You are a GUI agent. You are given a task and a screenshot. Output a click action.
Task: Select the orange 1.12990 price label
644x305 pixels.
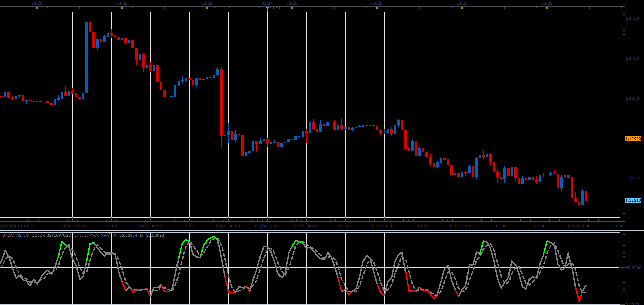(x=633, y=139)
